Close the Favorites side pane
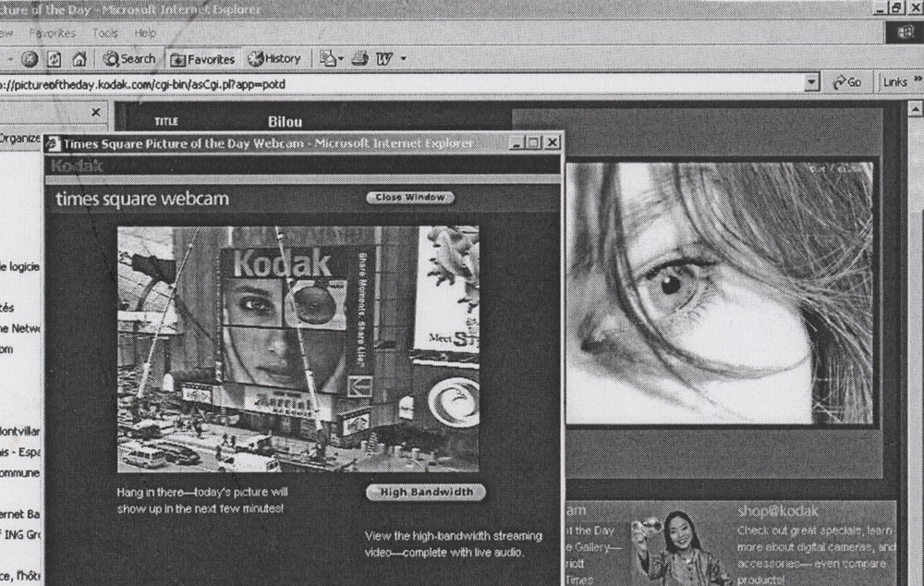 pyautogui.click(x=96, y=112)
